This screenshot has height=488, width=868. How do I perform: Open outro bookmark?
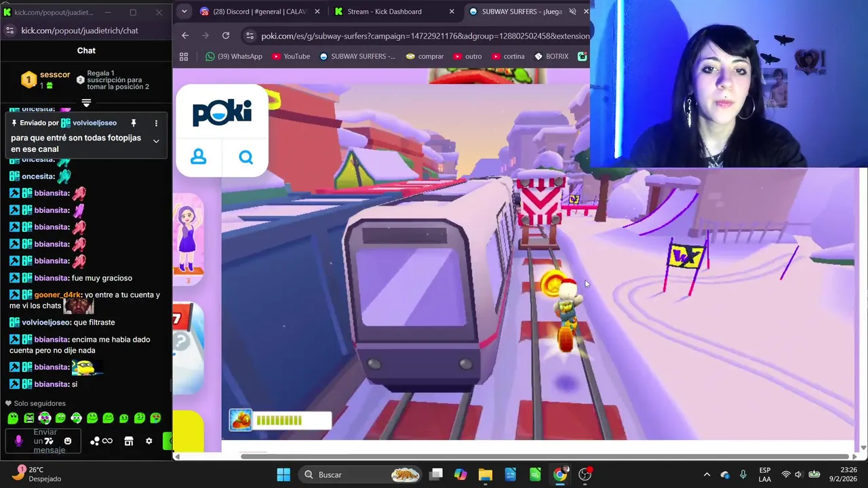tap(468, 56)
